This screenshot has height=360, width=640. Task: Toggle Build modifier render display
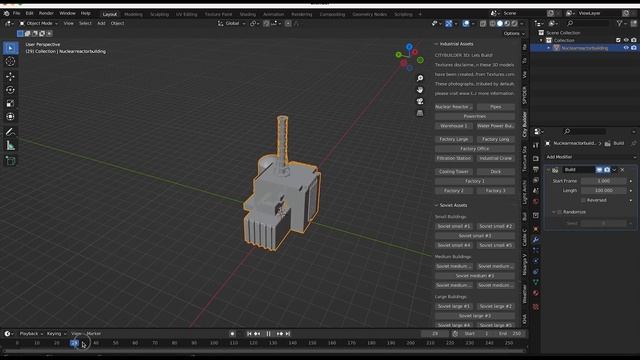pyautogui.click(x=607, y=169)
